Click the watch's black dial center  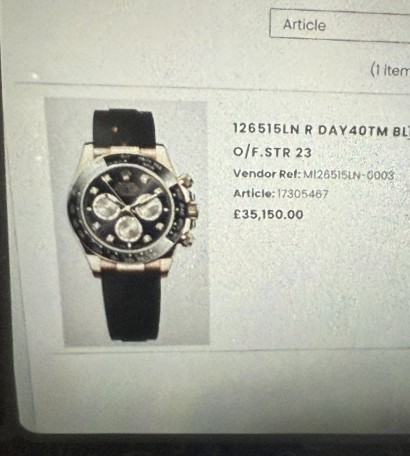(127, 207)
